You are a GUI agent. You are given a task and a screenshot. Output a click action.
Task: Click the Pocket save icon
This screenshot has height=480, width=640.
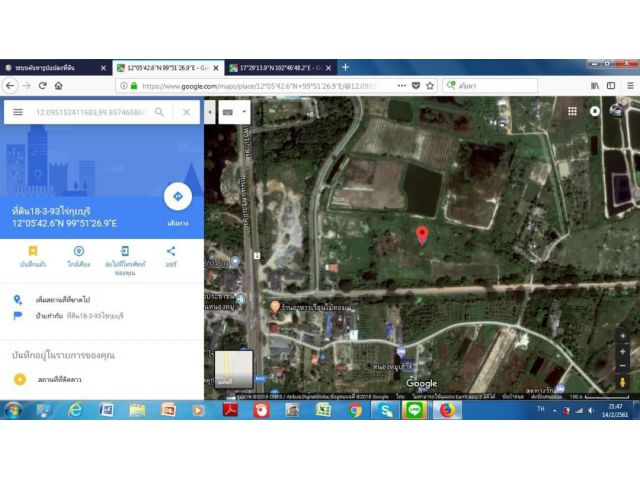(x=416, y=86)
